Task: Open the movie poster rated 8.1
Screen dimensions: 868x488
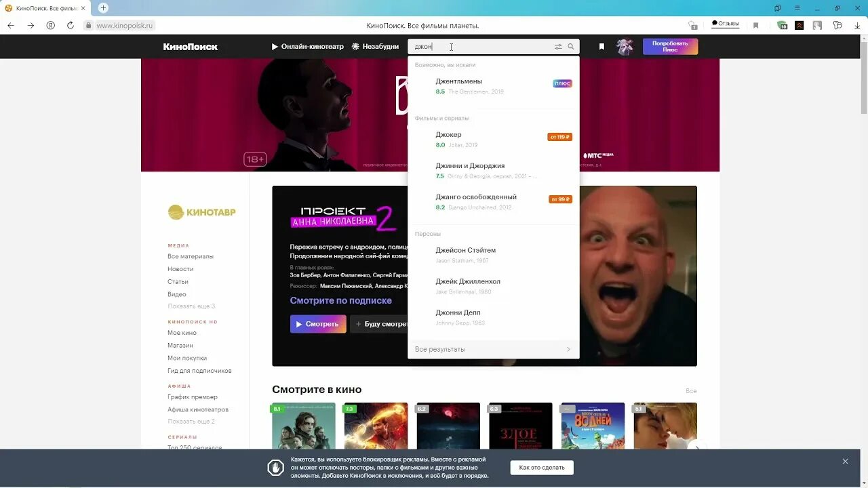Action: click(x=303, y=426)
